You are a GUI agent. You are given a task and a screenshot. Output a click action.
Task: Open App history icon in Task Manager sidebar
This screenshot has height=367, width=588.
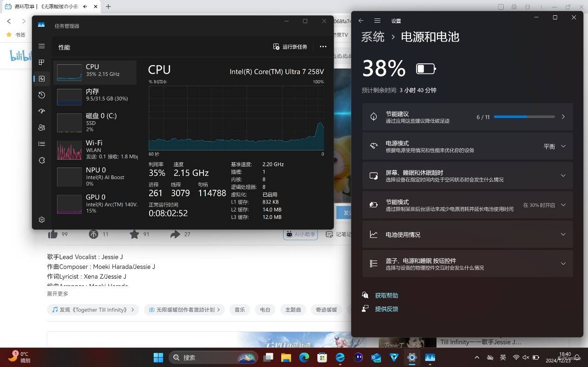[42, 95]
